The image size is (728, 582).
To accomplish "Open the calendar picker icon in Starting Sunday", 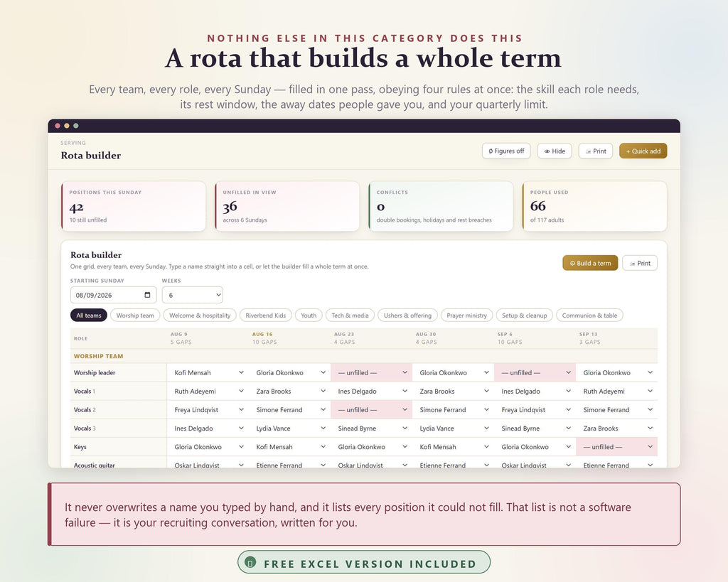I will click(147, 295).
